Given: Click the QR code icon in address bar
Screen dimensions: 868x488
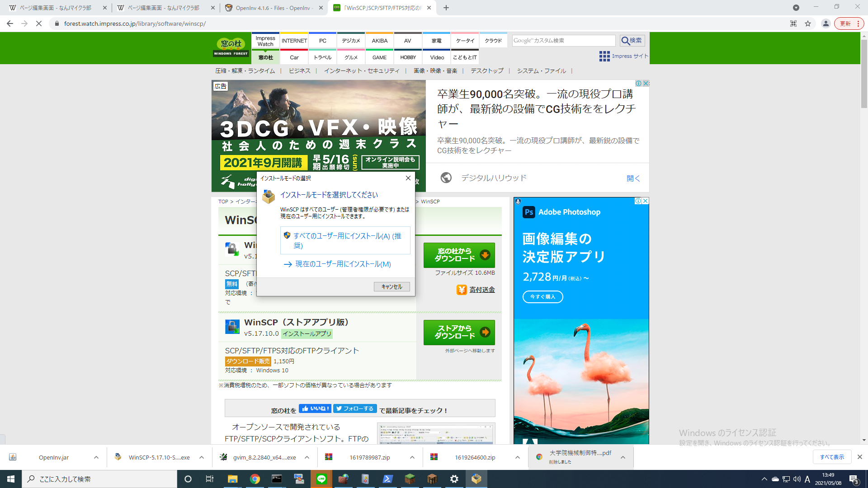Looking at the screenshot, I should point(793,23).
